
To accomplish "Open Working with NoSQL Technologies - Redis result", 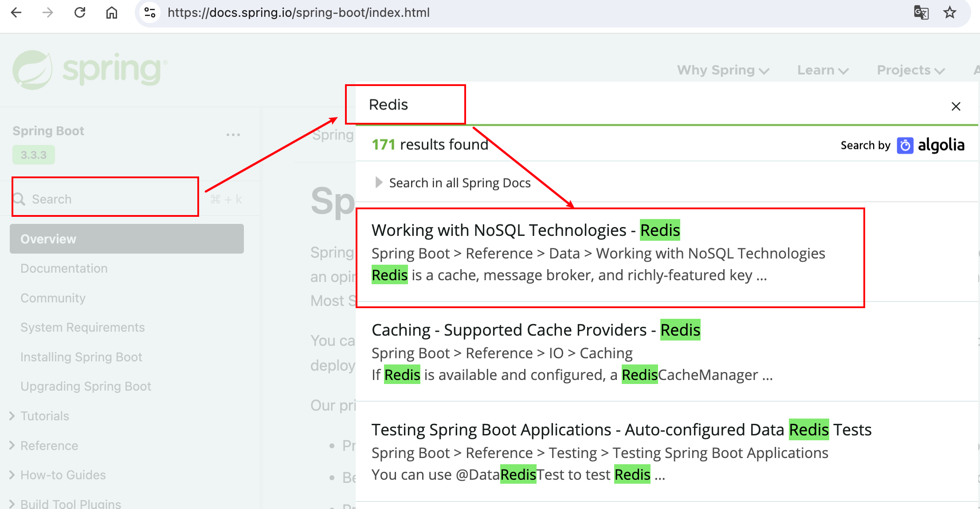I will coord(525,230).
